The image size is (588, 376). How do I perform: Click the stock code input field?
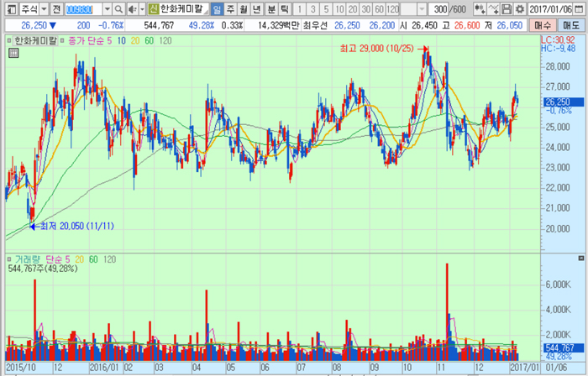pyautogui.click(x=83, y=8)
